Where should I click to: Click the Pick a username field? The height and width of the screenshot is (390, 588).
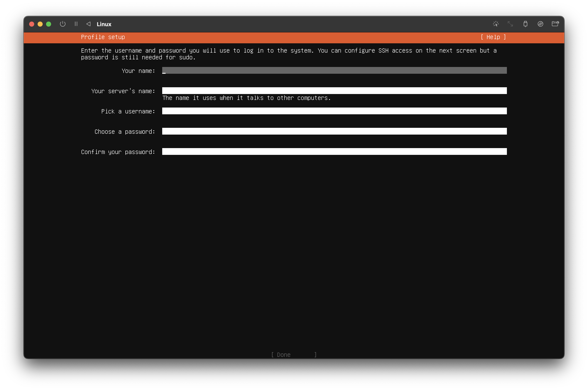(334, 111)
